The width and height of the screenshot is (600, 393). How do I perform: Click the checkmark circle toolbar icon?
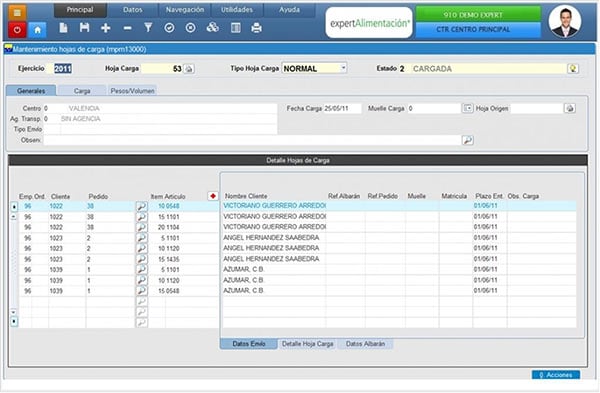coord(169,28)
